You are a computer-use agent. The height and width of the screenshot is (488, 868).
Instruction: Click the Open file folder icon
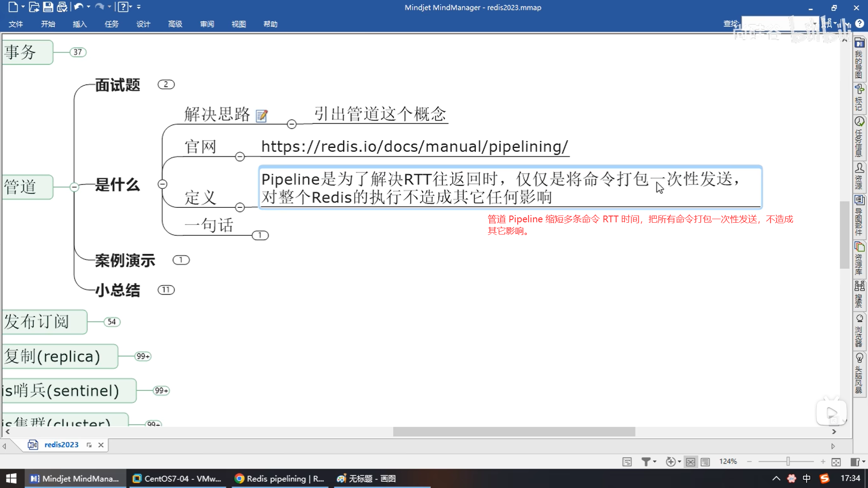[34, 7]
